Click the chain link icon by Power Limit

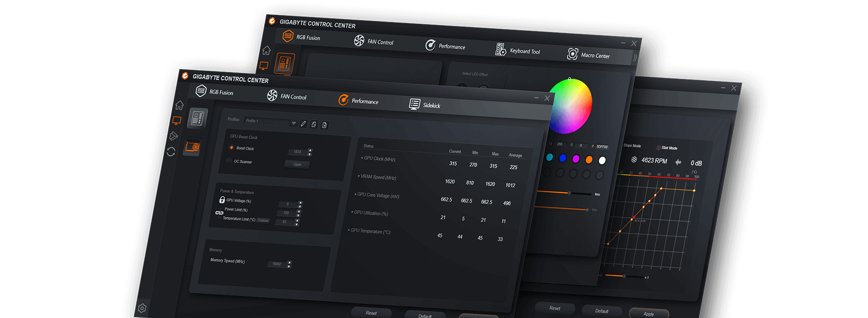tap(219, 213)
